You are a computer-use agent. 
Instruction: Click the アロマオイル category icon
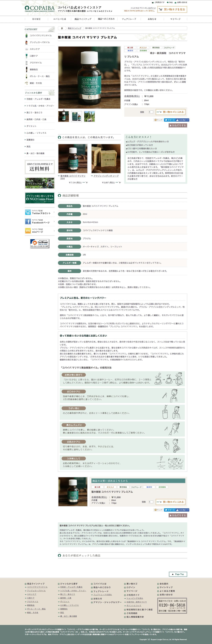(x=26, y=63)
